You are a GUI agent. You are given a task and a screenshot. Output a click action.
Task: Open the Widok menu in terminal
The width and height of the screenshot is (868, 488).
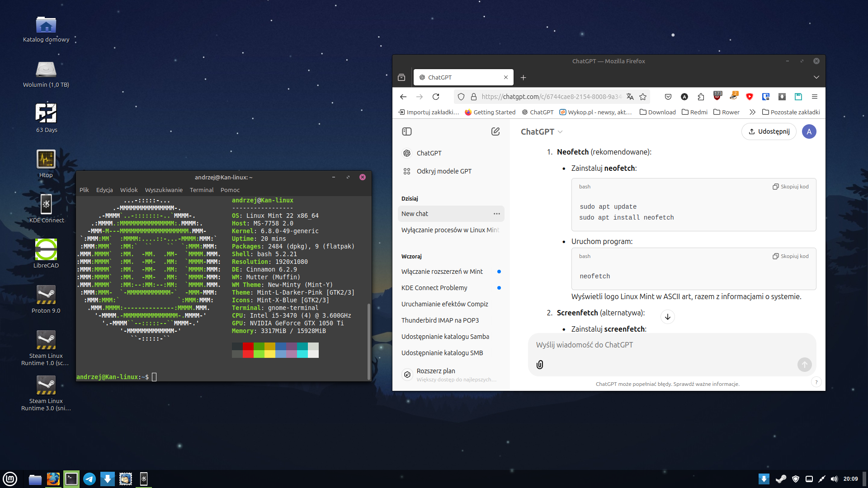point(128,190)
